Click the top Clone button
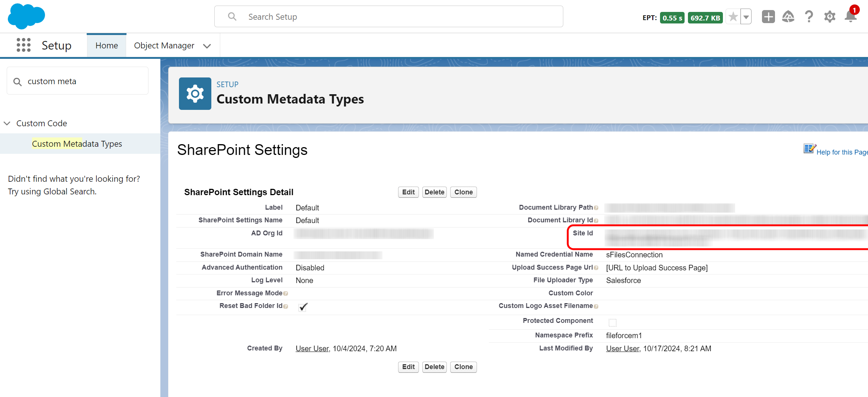The width and height of the screenshot is (868, 397). point(464,192)
